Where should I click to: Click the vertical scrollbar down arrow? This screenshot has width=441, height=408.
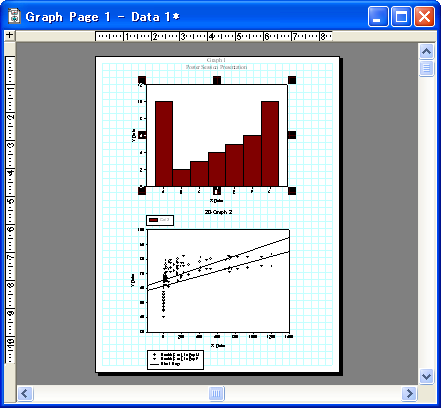pos(426,376)
